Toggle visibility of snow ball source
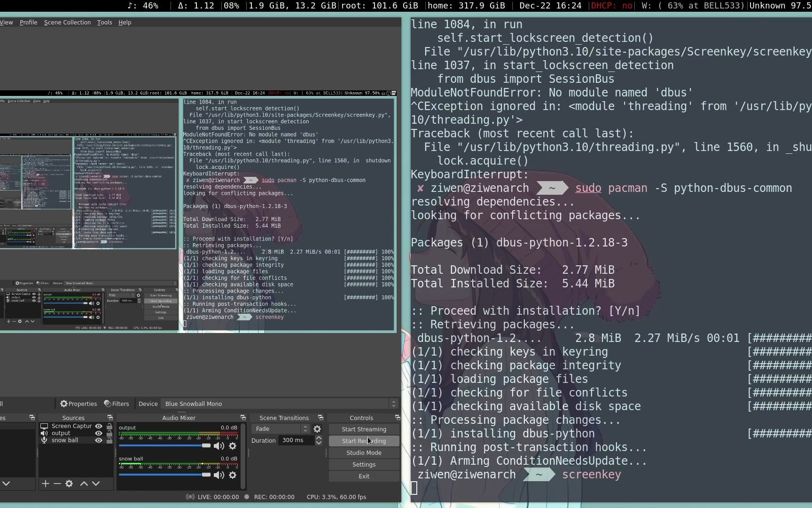This screenshot has width=812, height=508. tap(99, 440)
